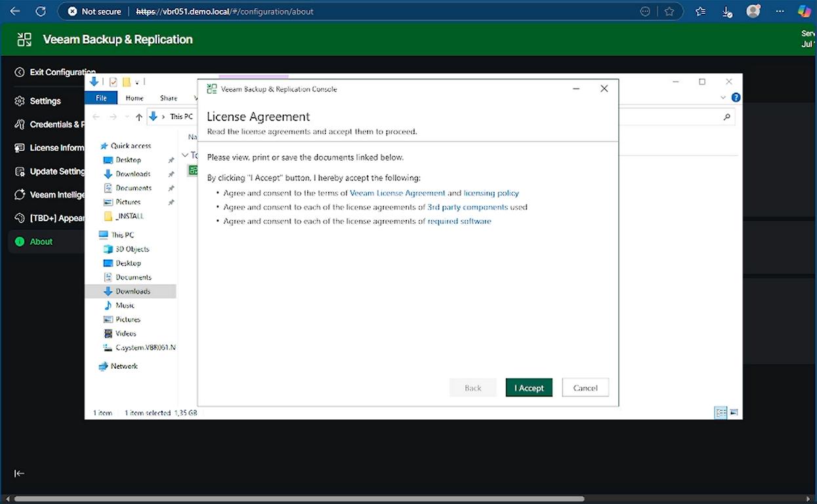The image size is (817, 504).
Task: Open the licensing policy link
Action: [x=491, y=193]
